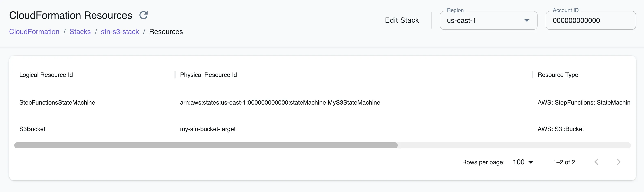Click the refresh icon beside CloudFormation Resources title
The image size is (644, 192).
pos(143,15)
